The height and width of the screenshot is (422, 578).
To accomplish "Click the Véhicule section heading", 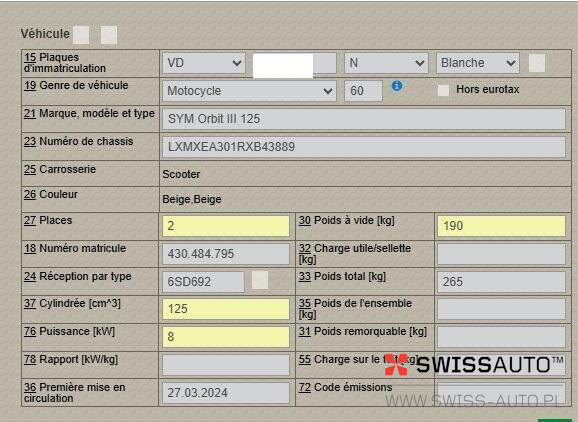I will click(x=45, y=34).
